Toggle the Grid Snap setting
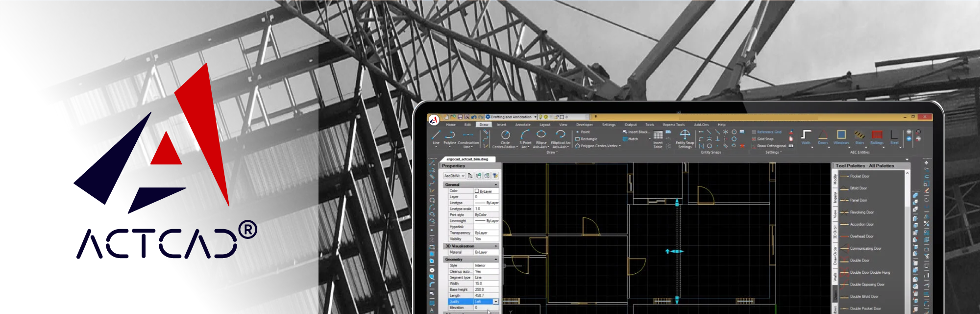 click(763, 139)
